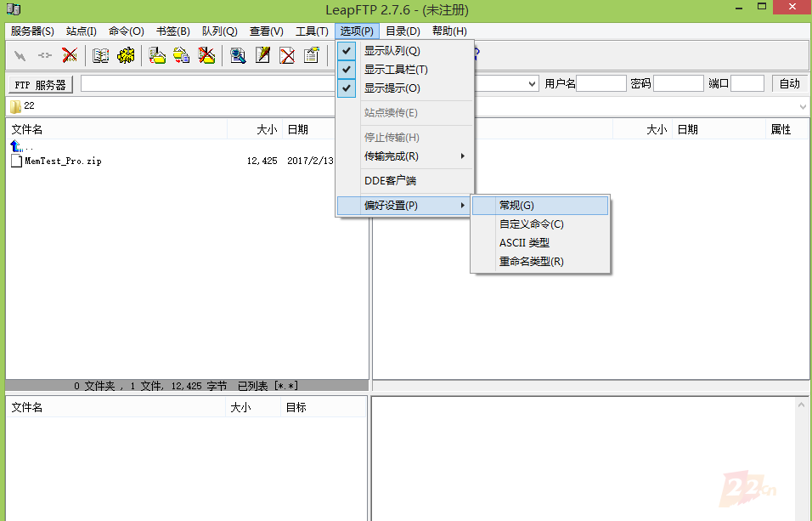
Task: Click the LeapFTP app icon in title bar
Action: pos(14,9)
